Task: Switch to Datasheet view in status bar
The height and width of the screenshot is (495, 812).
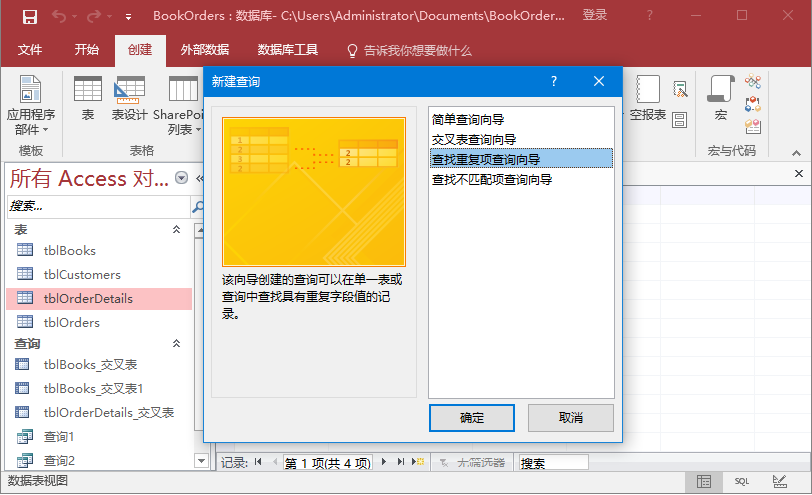Action: [704, 481]
